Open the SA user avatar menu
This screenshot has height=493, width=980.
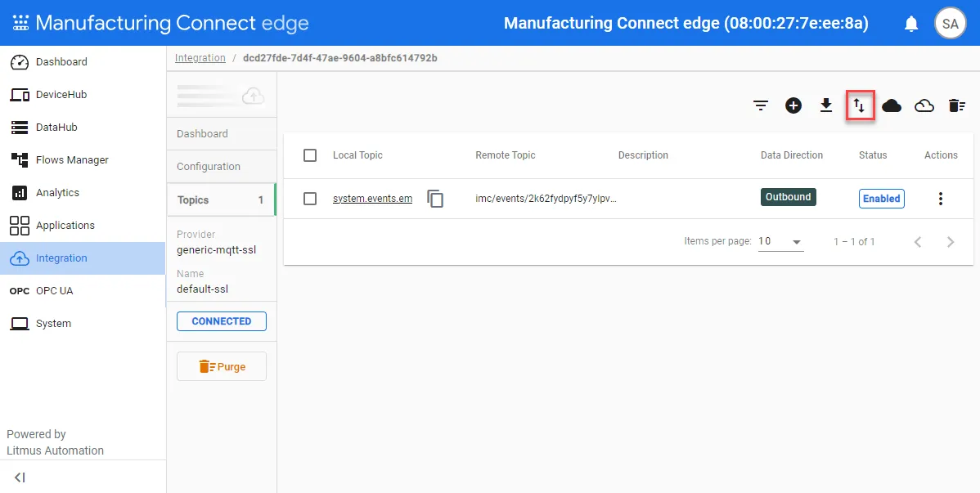click(x=950, y=24)
